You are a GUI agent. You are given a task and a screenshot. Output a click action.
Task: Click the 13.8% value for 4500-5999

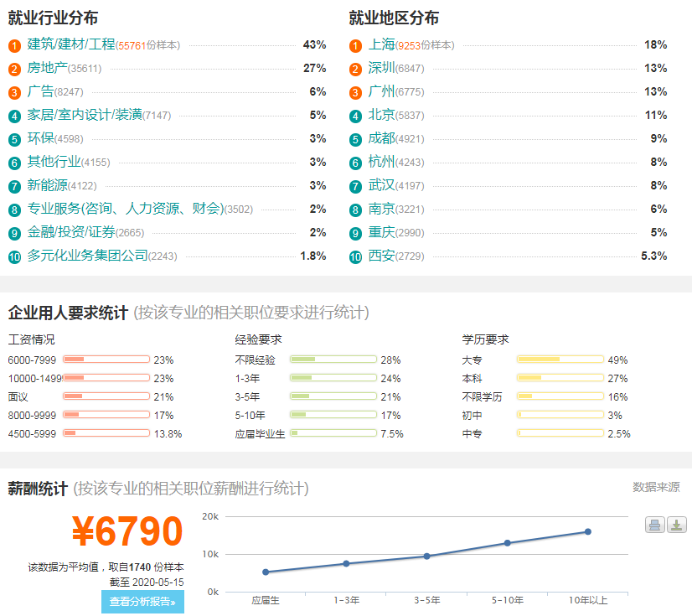point(168,434)
